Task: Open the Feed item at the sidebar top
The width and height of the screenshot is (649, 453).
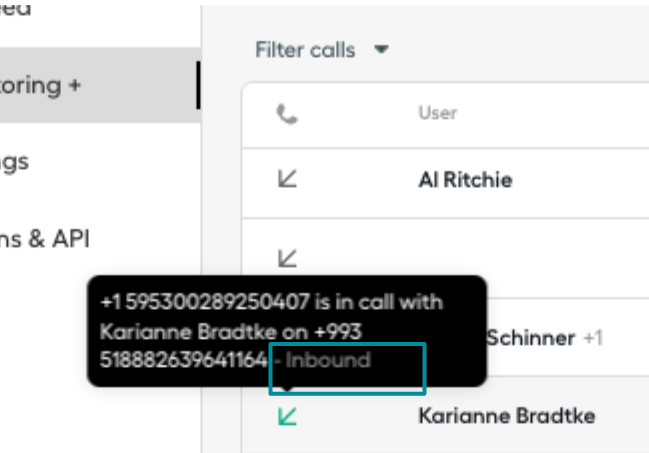Action: click(16, 9)
